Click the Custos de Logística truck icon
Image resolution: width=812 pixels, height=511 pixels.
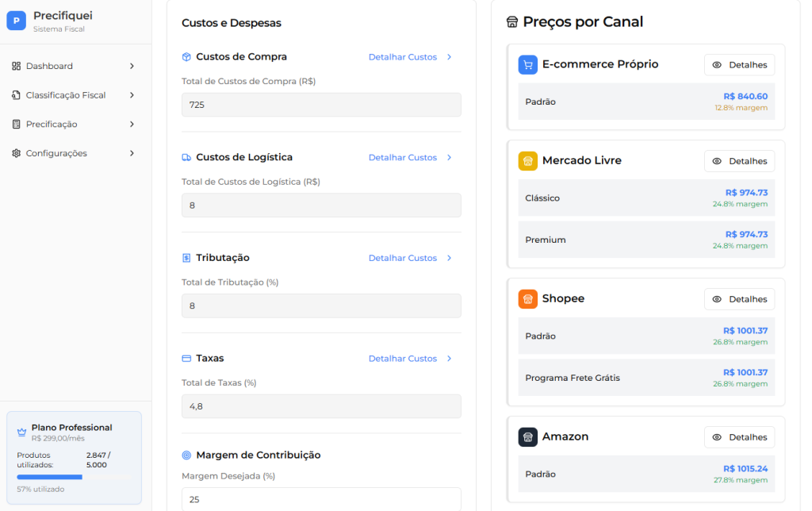coord(186,157)
